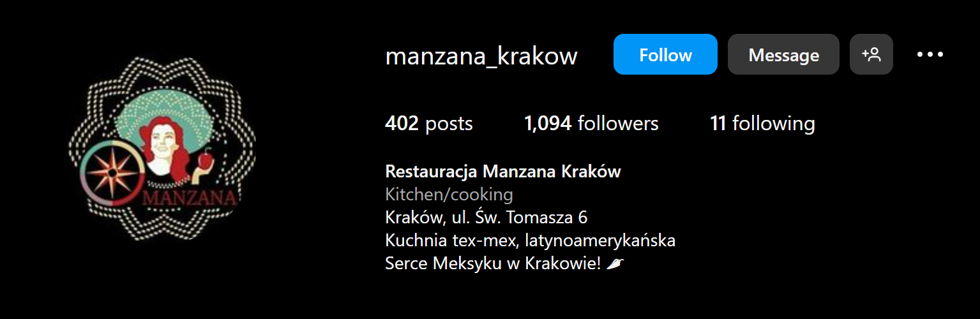Viewport: 980px width, 319px height.
Task: View the 402 posts count
Action: (429, 123)
